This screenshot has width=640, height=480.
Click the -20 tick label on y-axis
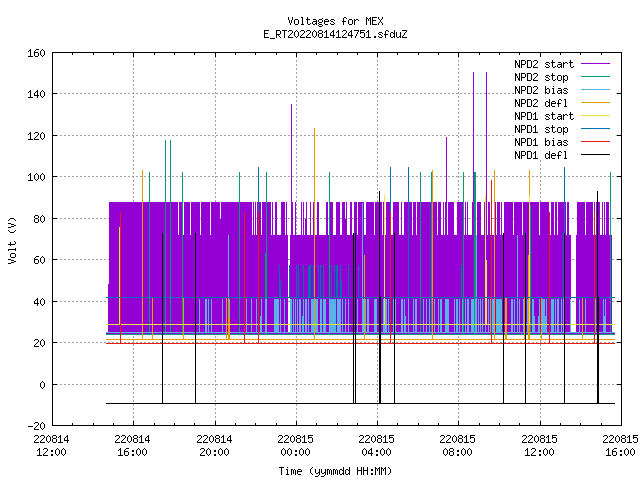coord(36,426)
